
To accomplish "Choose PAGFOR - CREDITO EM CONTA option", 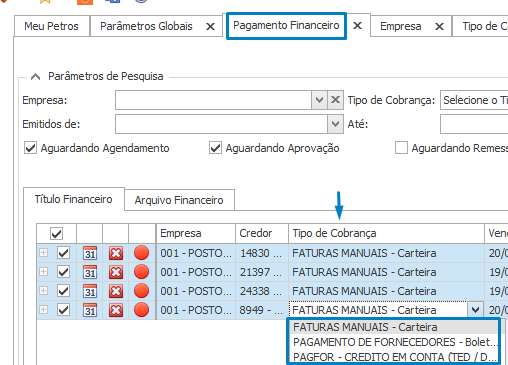I will click(x=394, y=357).
